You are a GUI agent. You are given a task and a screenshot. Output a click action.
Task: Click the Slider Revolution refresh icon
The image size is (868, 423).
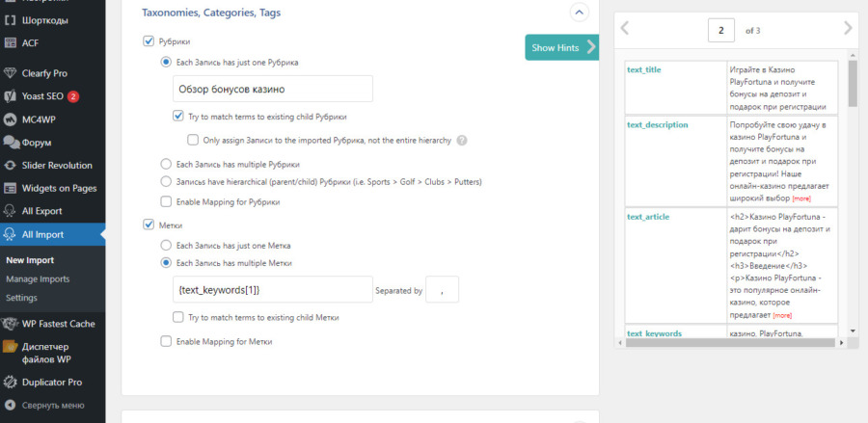(10, 166)
